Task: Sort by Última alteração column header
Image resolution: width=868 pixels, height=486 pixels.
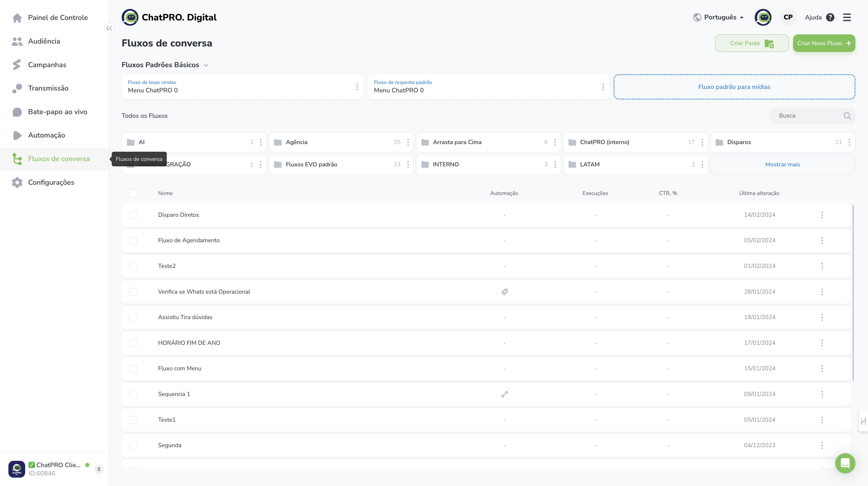Action: coord(759,193)
